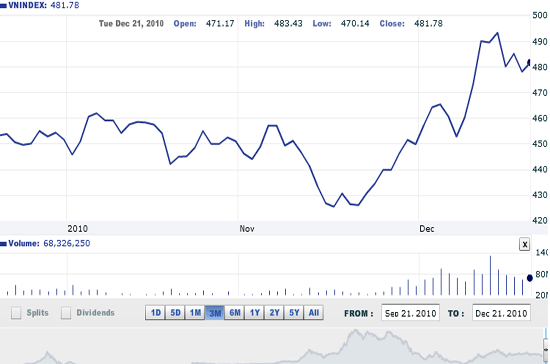Click the date Tue Dec 21, 2010

pos(131,23)
